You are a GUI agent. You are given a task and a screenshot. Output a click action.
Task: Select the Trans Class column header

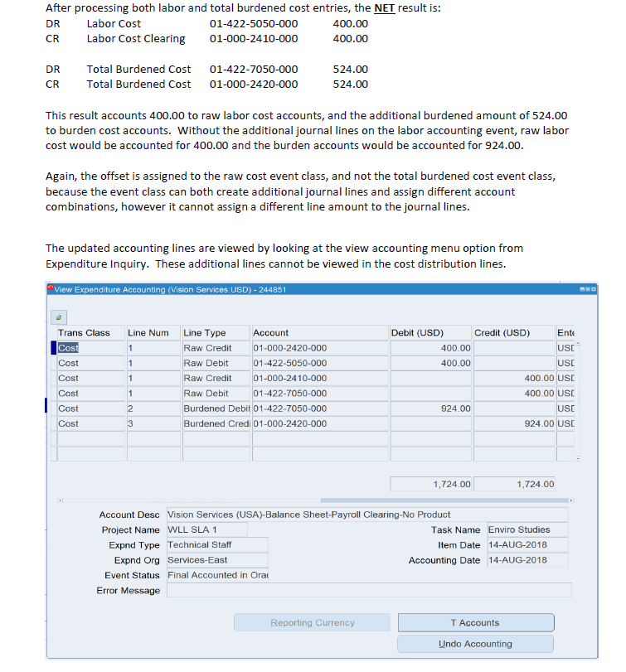(91, 333)
